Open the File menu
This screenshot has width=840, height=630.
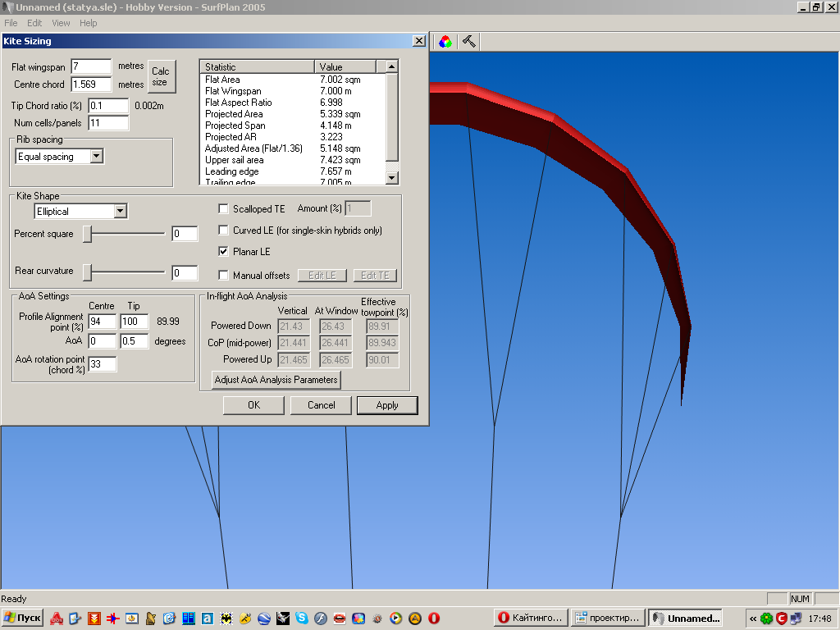pos(11,23)
